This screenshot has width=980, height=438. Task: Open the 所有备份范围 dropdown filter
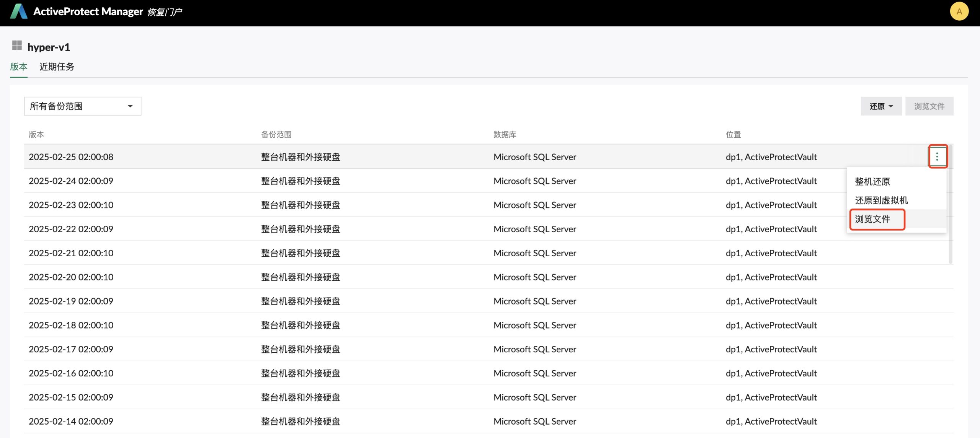[83, 106]
